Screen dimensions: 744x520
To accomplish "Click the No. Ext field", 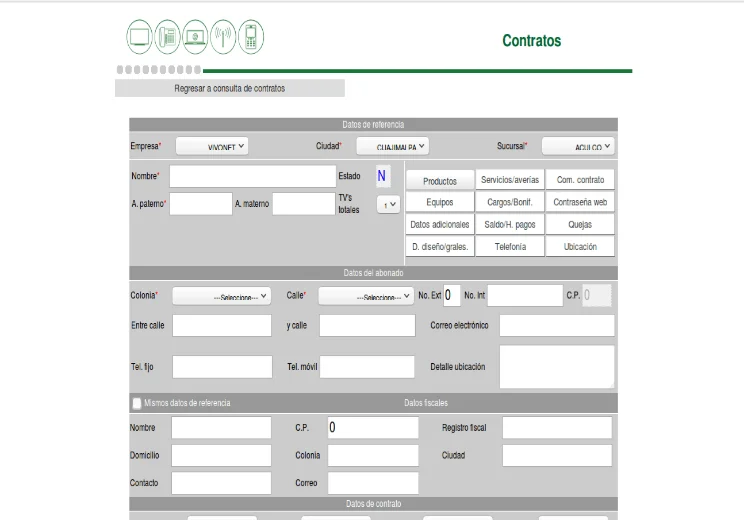I will pos(452,296).
